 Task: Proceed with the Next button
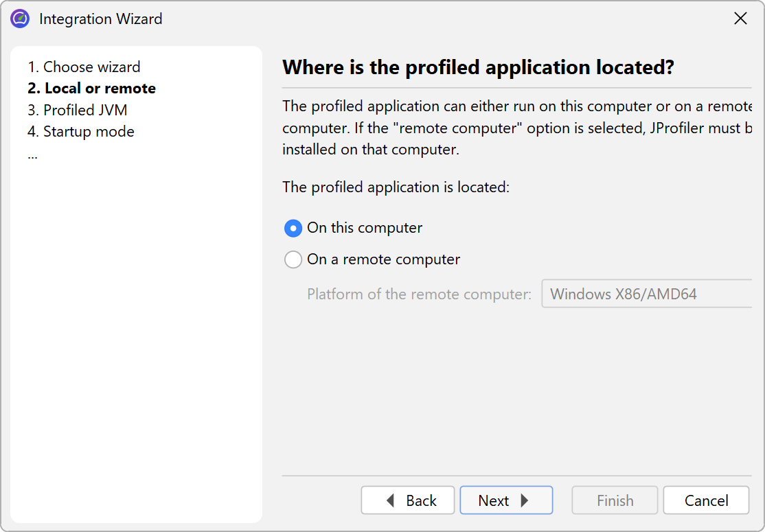coord(506,501)
